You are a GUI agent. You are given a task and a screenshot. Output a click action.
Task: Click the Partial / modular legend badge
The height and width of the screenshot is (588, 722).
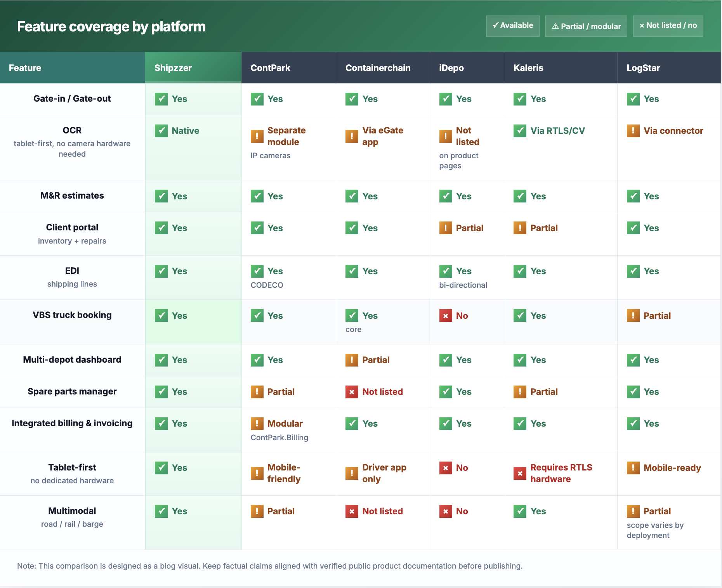click(586, 26)
